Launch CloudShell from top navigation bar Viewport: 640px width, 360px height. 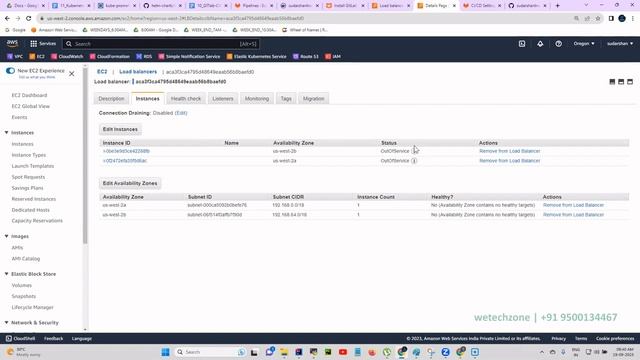522,44
